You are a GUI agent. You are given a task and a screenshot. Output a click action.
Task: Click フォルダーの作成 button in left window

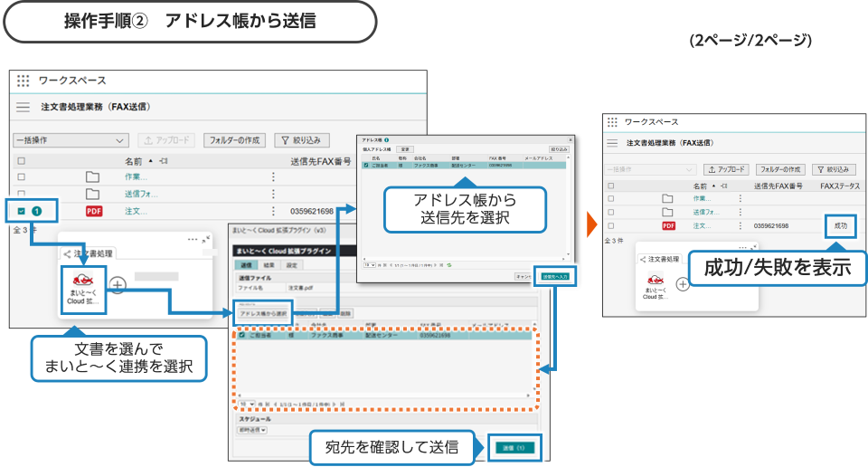[x=235, y=140]
